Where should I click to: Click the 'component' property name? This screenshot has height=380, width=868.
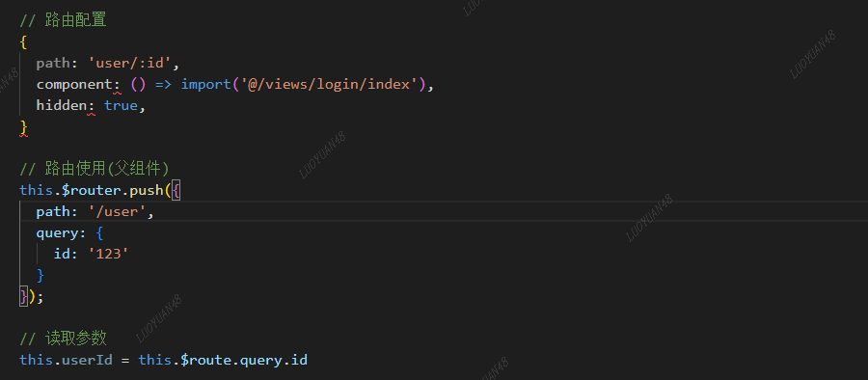[x=74, y=84]
